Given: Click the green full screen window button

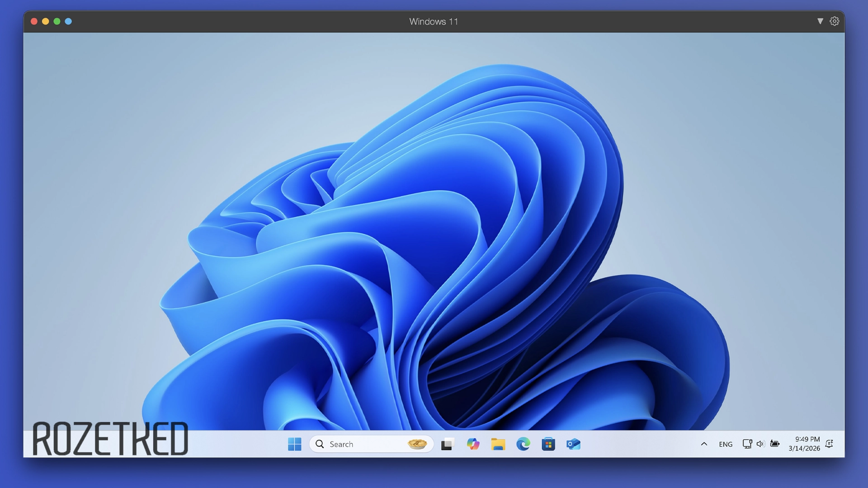Looking at the screenshot, I should pyautogui.click(x=57, y=21).
